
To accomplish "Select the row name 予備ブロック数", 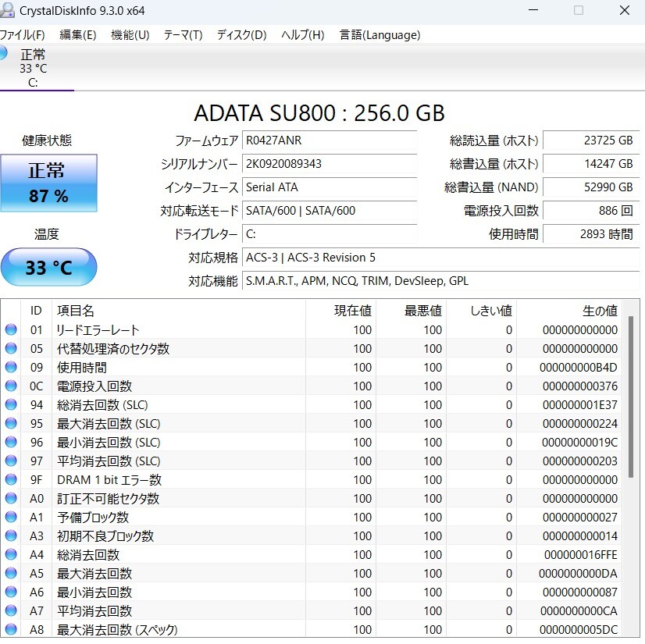I will tap(93, 518).
